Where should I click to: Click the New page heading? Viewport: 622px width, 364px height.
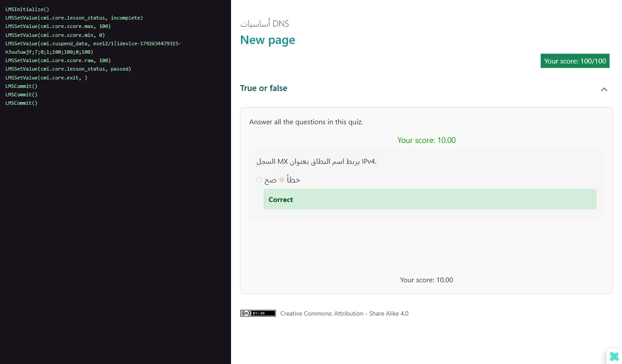(x=267, y=40)
